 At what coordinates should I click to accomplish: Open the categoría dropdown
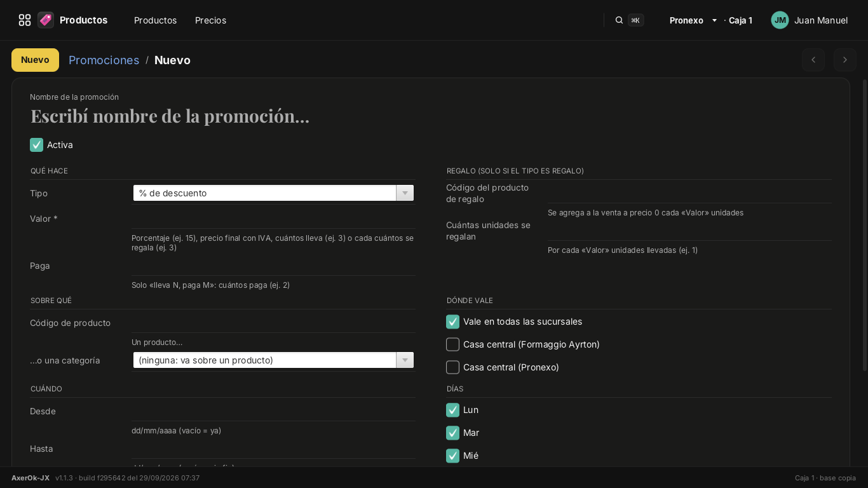[x=273, y=360]
